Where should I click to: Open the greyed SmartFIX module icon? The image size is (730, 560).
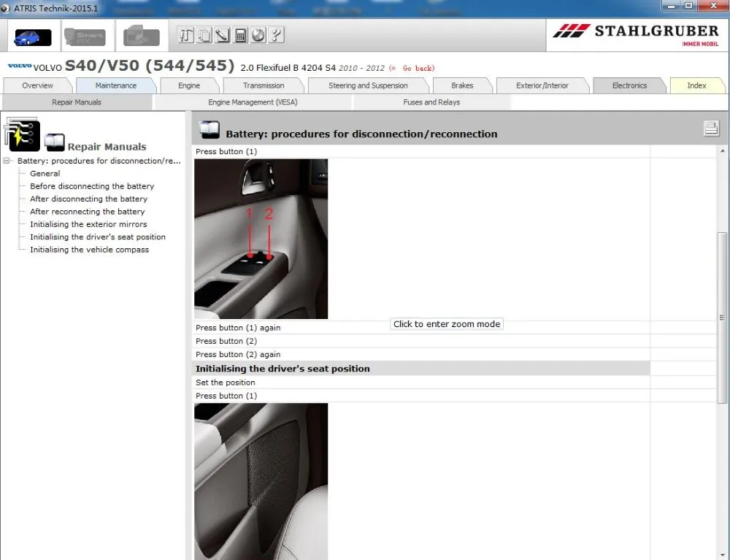pos(85,37)
